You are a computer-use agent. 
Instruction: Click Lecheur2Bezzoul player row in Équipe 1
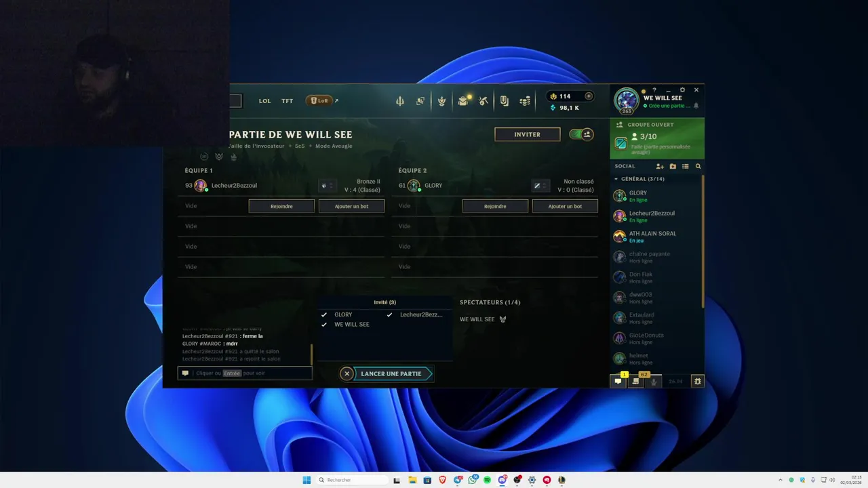coord(281,186)
